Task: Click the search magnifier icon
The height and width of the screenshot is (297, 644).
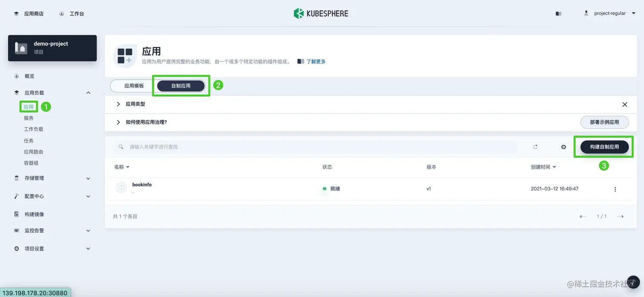Action: point(121,147)
